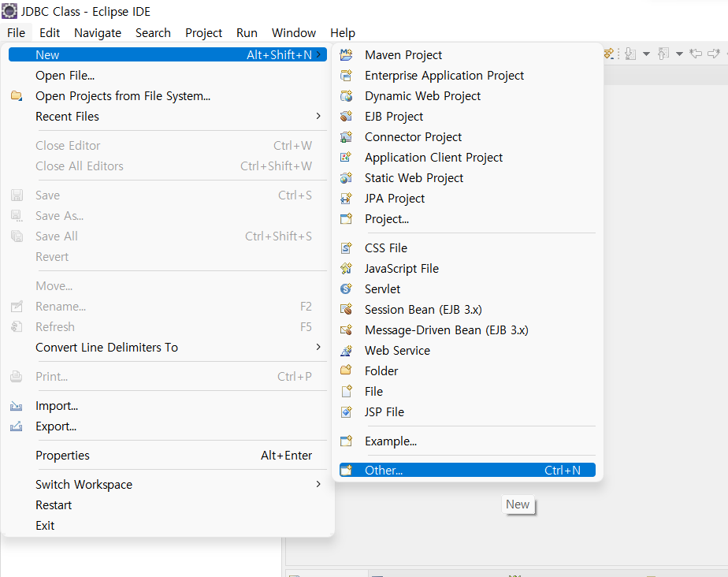
Task: Click the Import icon in File menu
Action: point(17,406)
